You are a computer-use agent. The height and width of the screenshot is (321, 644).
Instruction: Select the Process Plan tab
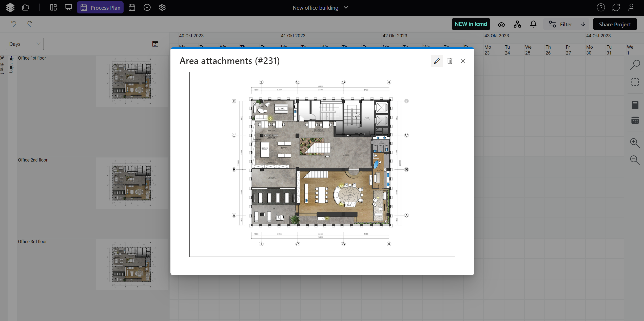[x=100, y=8]
